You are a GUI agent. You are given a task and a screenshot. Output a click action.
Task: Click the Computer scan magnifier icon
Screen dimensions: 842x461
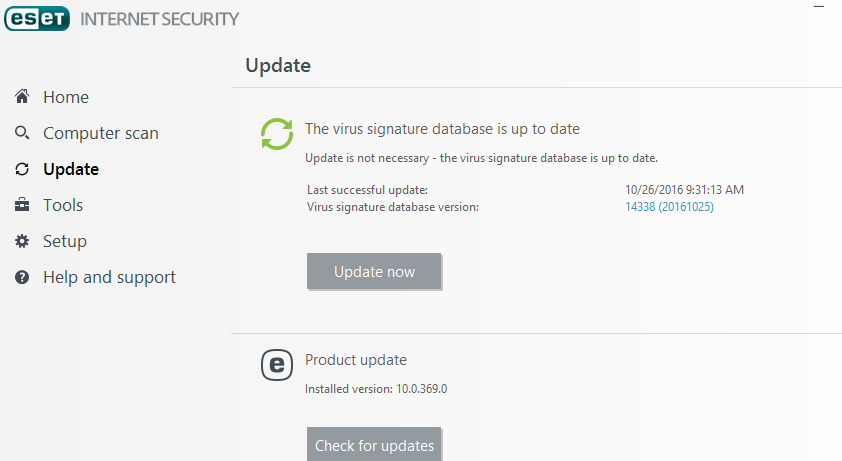(x=22, y=133)
